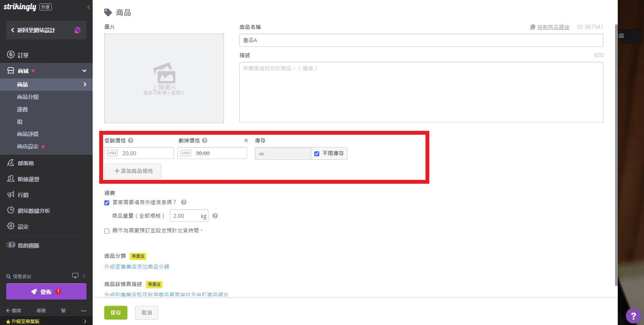Viewport: 644px width, 325px height.
Task: Click the site avatar icon beside 返回至網站設計
Action: 77,30
